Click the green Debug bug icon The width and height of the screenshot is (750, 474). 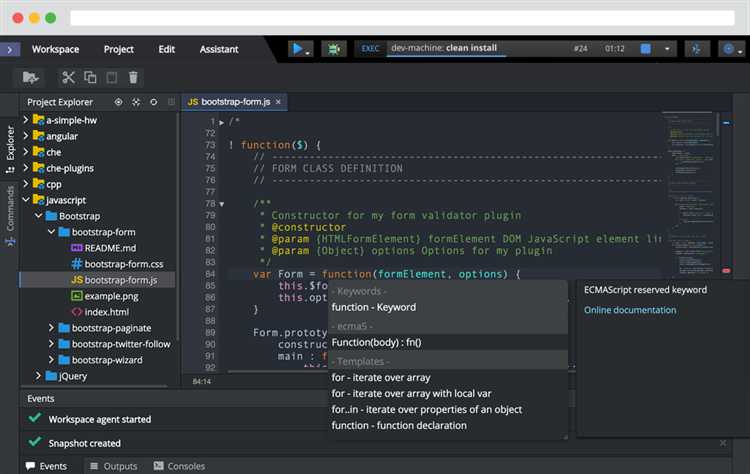[x=334, y=49]
